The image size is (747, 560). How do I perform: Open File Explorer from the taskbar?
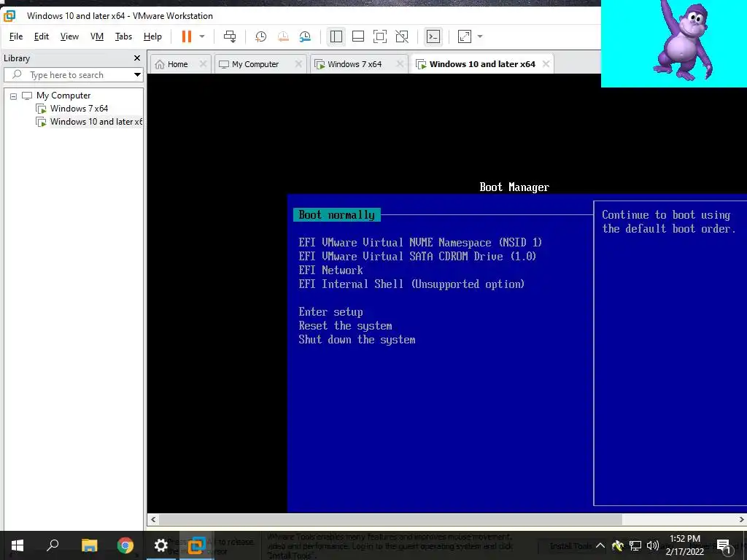pyautogui.click(x=89, y=545)
